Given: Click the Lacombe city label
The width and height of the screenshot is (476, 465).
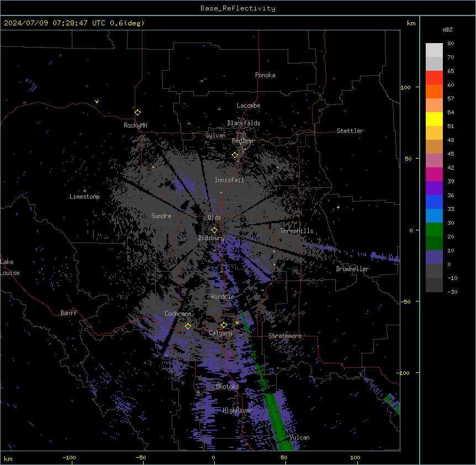Looking at the screenshot, I should (x=248, y=105).
